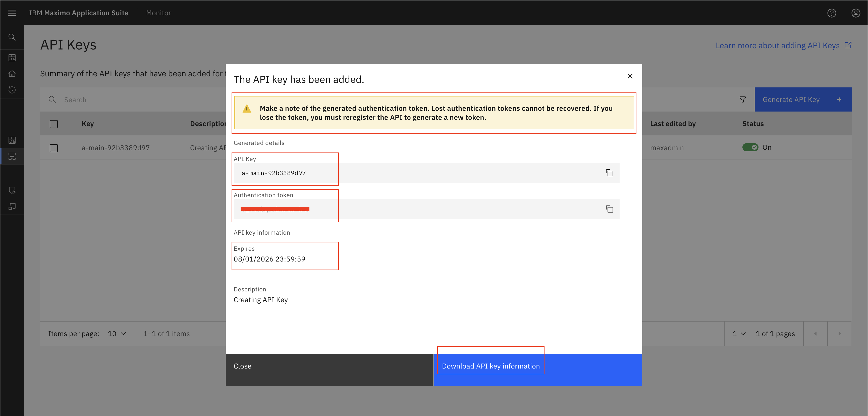Screen dimensions: 868x416
Task: Open Learn more about adding API Keys link
Action: pos(783,45)
